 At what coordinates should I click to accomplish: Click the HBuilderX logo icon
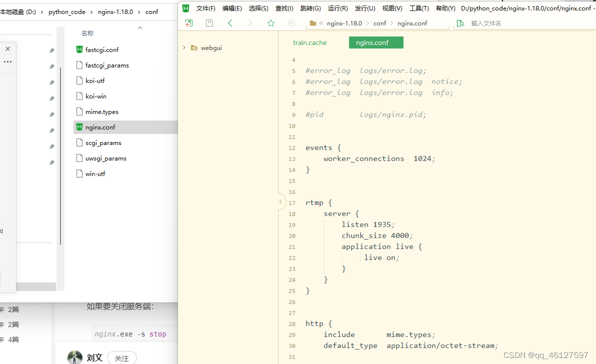186,8
